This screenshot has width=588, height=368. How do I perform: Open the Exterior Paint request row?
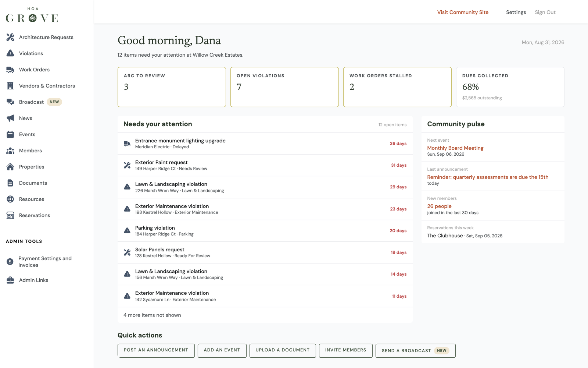tap(265, 165)
